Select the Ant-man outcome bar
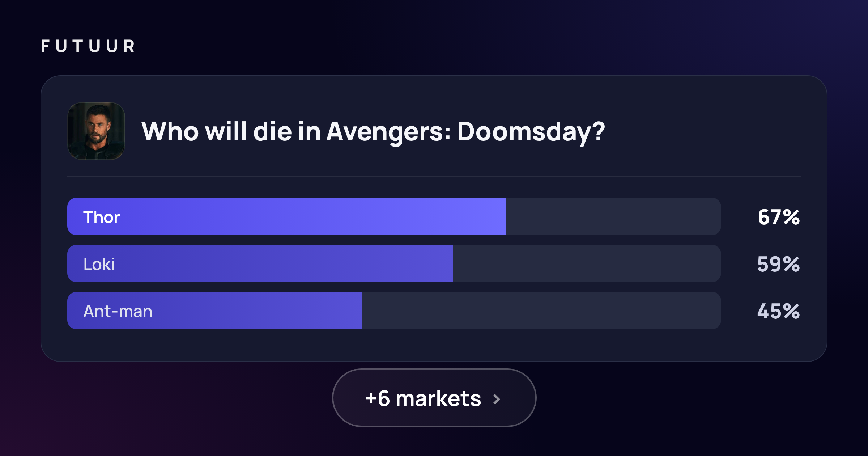868x456 pixels. (x=394, y=311)
